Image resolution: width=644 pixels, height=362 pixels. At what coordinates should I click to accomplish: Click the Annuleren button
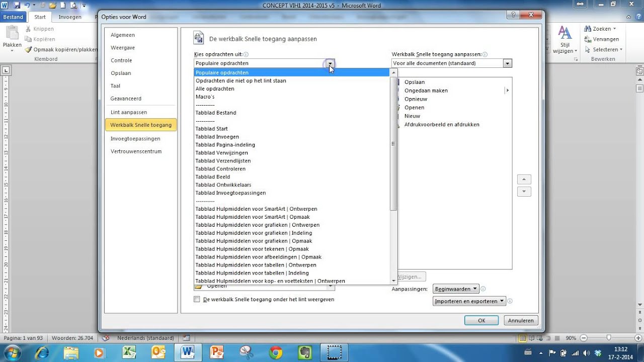coord(521,320)
